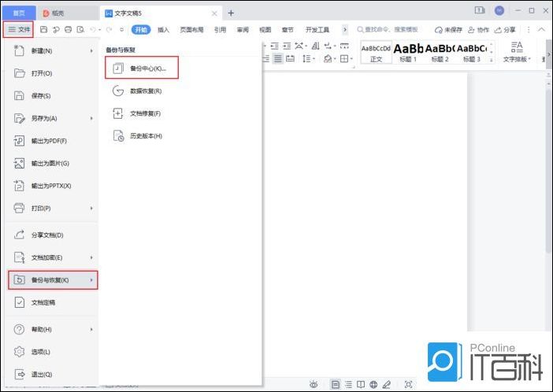This screenshot has width=553, height=392.
Task: Choose 文档定稿 from file menu
Action: [x=52, y=302]
